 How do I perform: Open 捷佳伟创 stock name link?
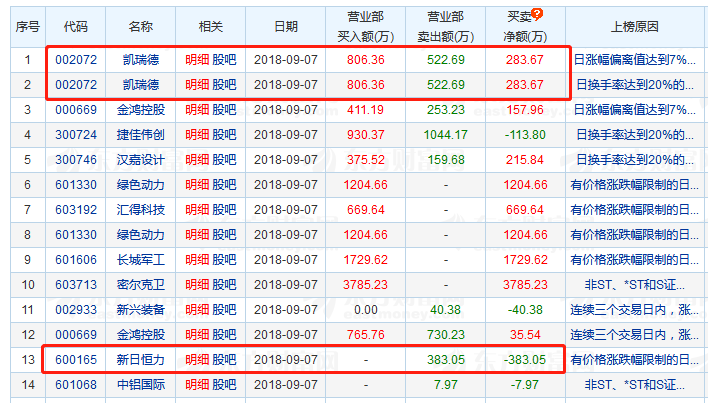point(140,133)
